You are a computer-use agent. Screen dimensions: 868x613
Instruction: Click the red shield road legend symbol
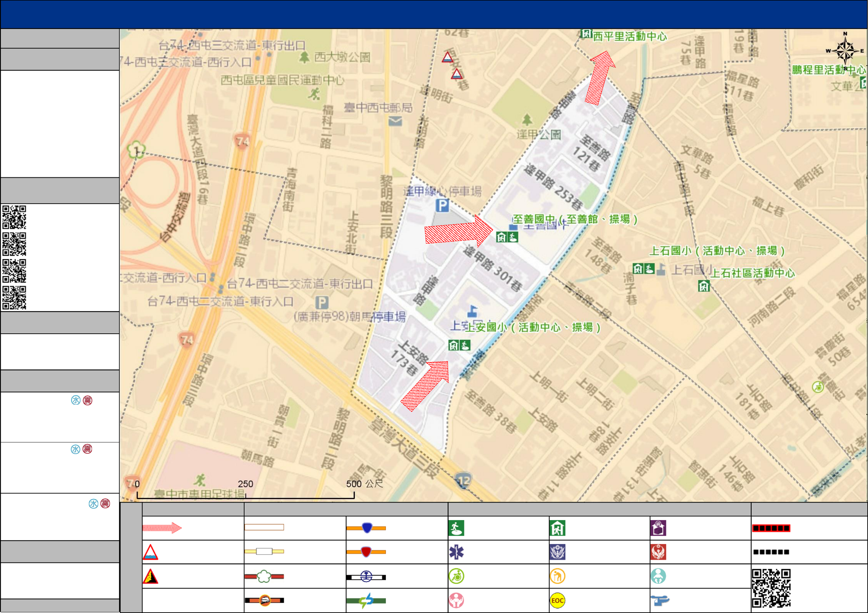(x=366, y=552)
